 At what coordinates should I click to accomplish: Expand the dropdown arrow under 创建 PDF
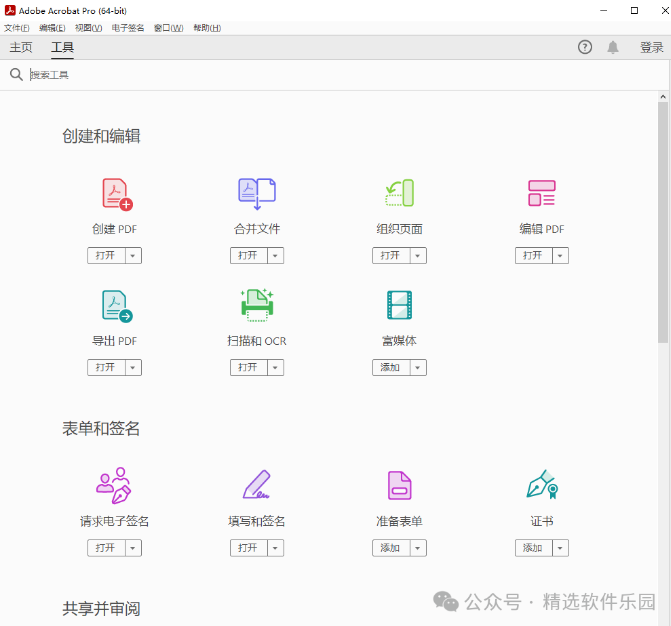133,256
